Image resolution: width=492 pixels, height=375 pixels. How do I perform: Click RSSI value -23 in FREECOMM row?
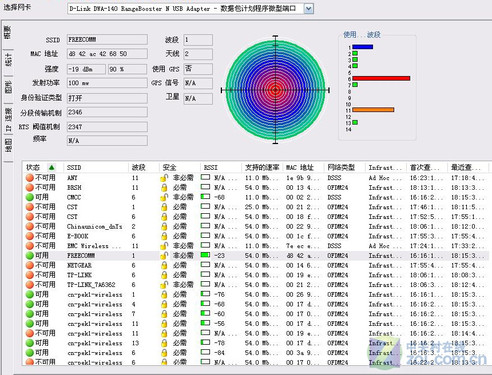pos(219,256)
